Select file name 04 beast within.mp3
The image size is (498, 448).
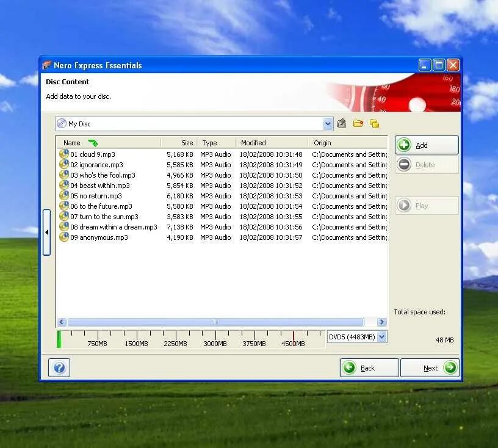100,186
